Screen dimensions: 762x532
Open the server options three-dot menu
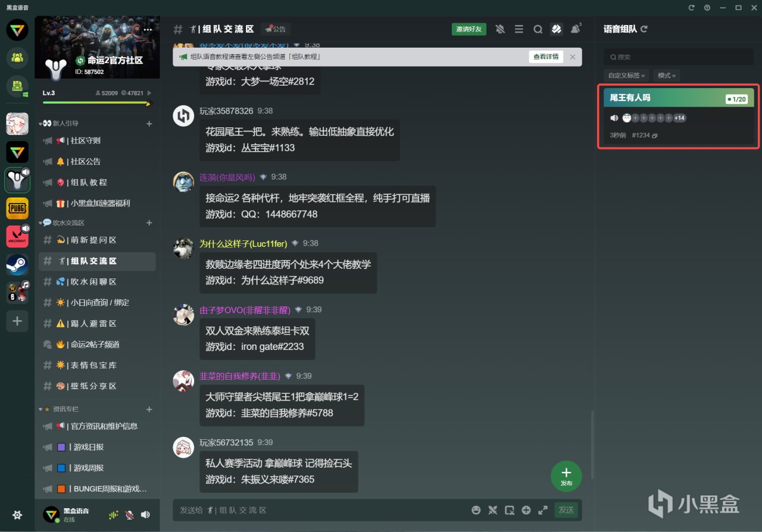coord(148,29)
